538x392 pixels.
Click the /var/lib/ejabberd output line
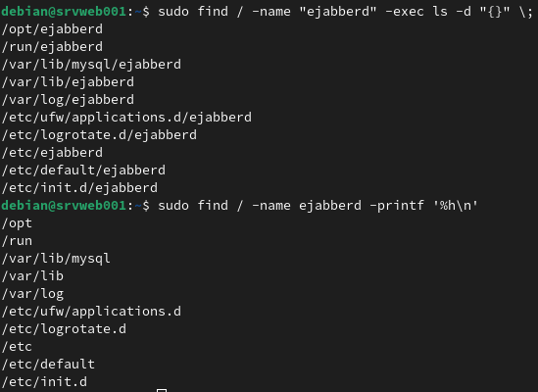click(x=68, y=82)
